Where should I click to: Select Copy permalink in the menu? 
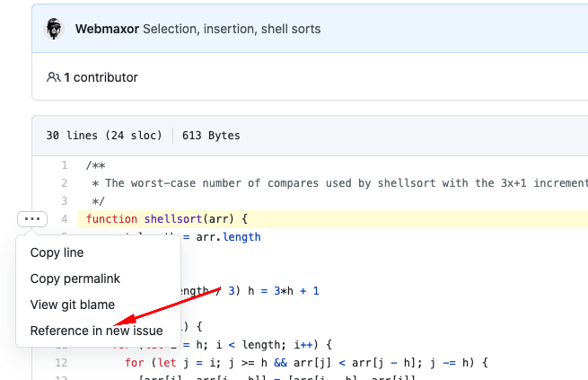75,278
